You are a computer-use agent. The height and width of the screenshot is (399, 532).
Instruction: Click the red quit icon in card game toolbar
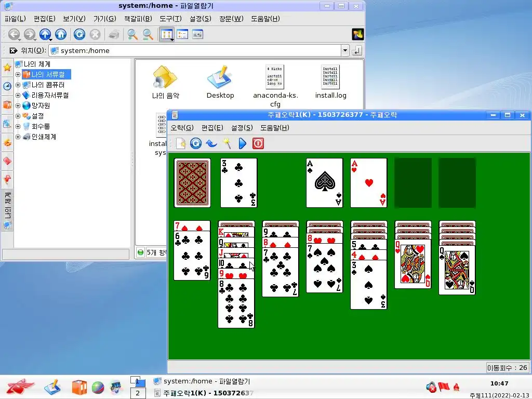[x=258, y=143]
